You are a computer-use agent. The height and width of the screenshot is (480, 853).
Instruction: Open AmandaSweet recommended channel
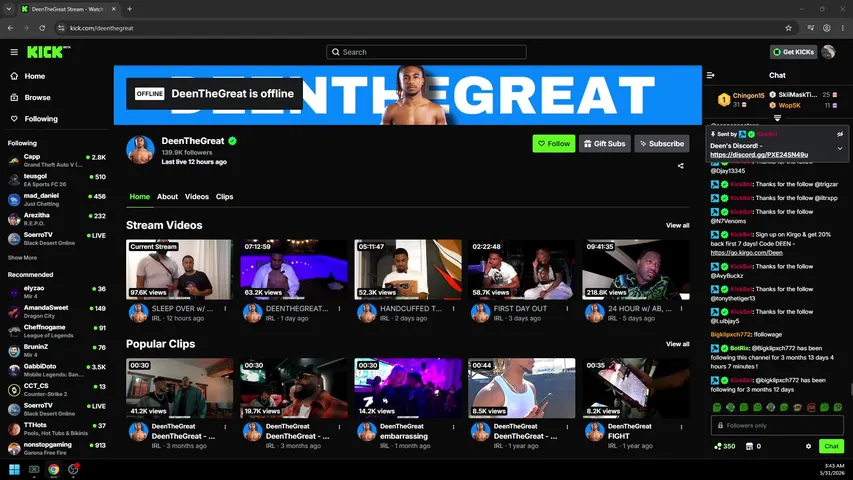(57, 311)
